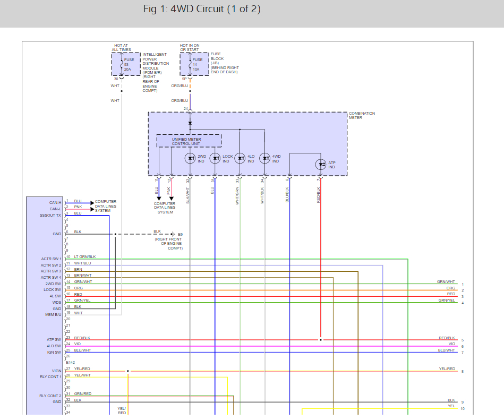Screen dimensions: 504x420
Task: Click the RLY CONT 1 pin label
Action: pyautogui.click(x=50, y=376)
